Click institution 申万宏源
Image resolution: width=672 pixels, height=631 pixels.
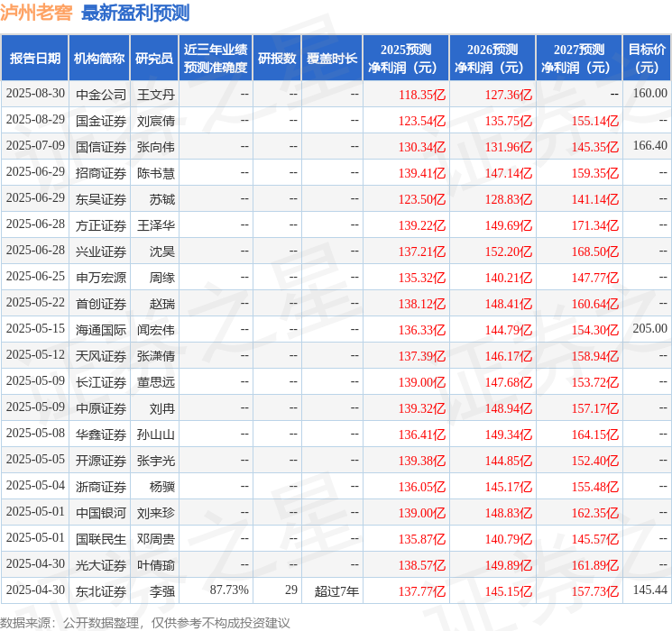[101, 278]
